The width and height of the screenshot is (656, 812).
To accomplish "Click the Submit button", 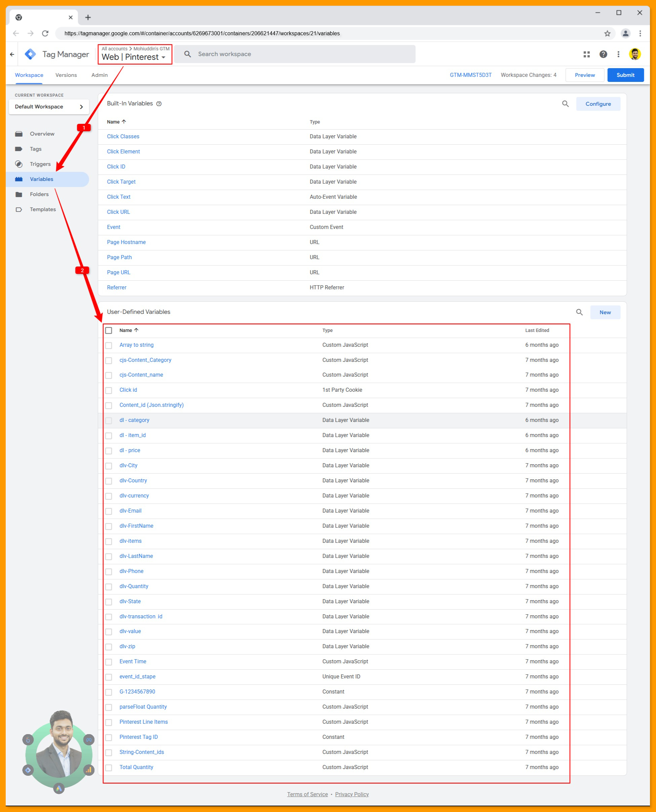I will (625, 75).
